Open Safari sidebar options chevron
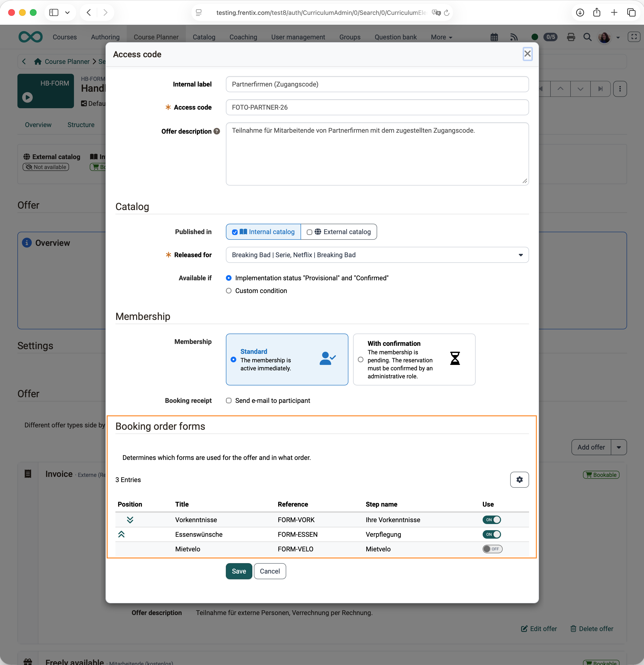 pyautogui.click(x=67, y=12)
